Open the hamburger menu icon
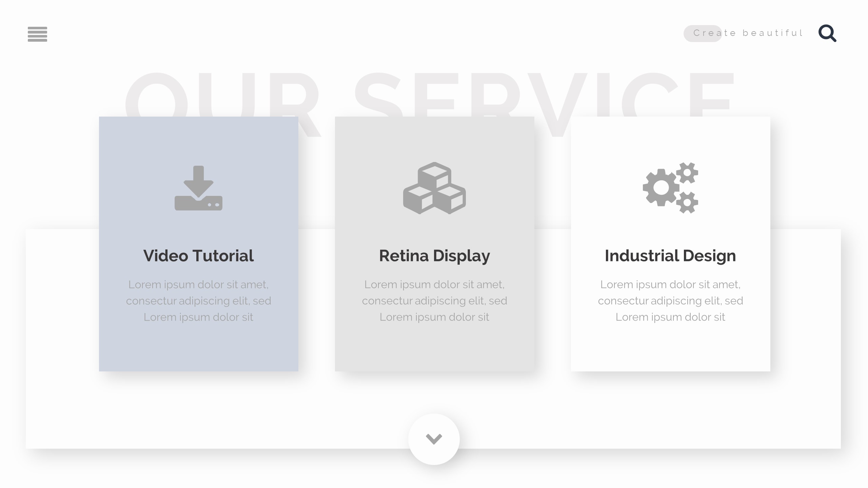Screen dimensions: 868x488 click(x=37, y=34)
